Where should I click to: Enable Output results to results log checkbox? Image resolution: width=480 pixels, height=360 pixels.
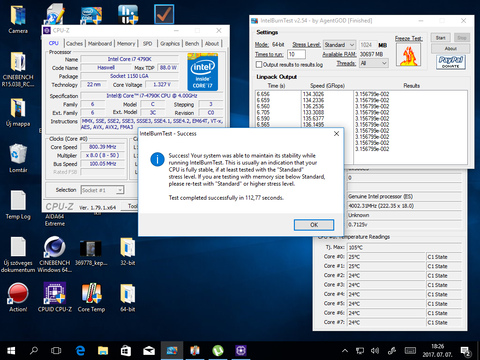click(x=259, y=64)
